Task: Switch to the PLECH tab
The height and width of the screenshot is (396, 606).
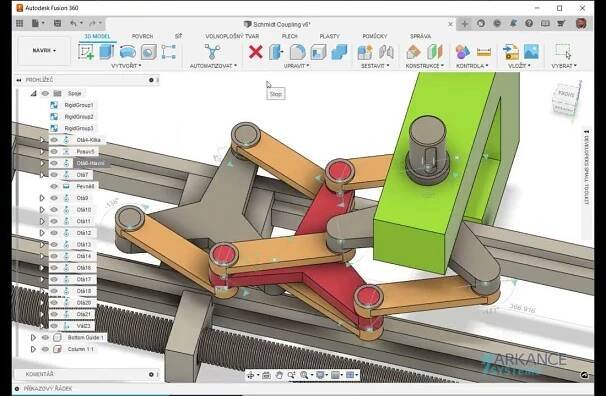Action: pyautogui.click(x=289, y=36)
